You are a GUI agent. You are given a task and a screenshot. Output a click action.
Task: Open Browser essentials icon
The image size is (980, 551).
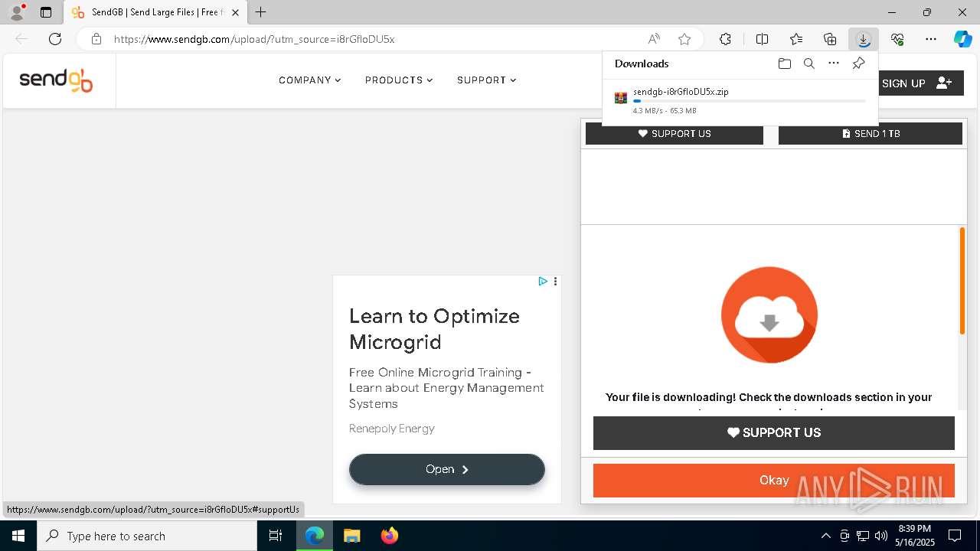pos(897,39)
